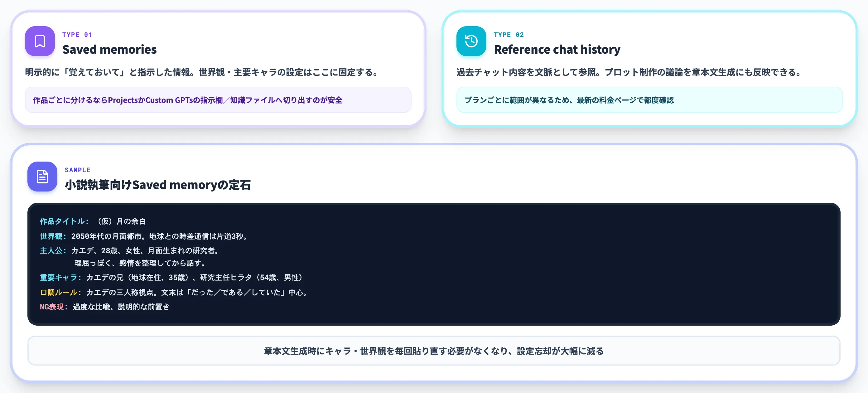Click the pink 'NG表現:' line
Screen dimensions: 868x393
coord(105,307)
